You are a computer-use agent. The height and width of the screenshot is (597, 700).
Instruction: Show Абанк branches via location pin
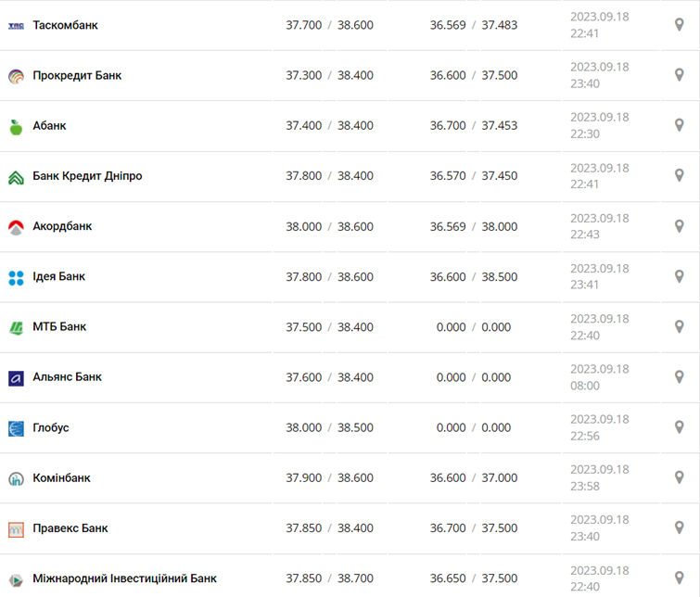[680, 125]
